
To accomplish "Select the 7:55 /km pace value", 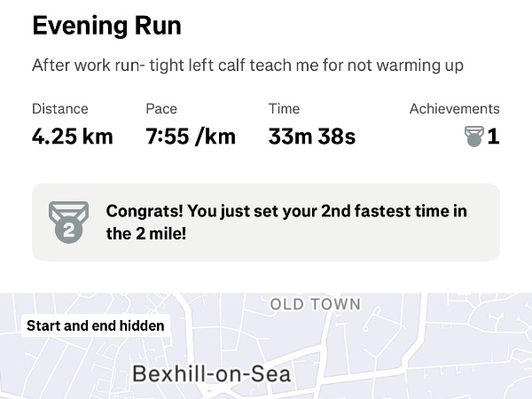I will point(191,137).
